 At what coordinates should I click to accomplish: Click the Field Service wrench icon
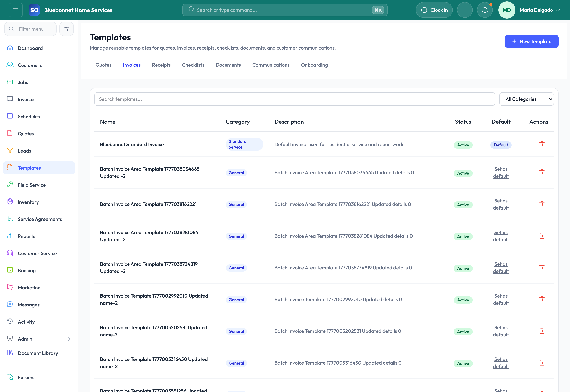[x=10, y=184]
